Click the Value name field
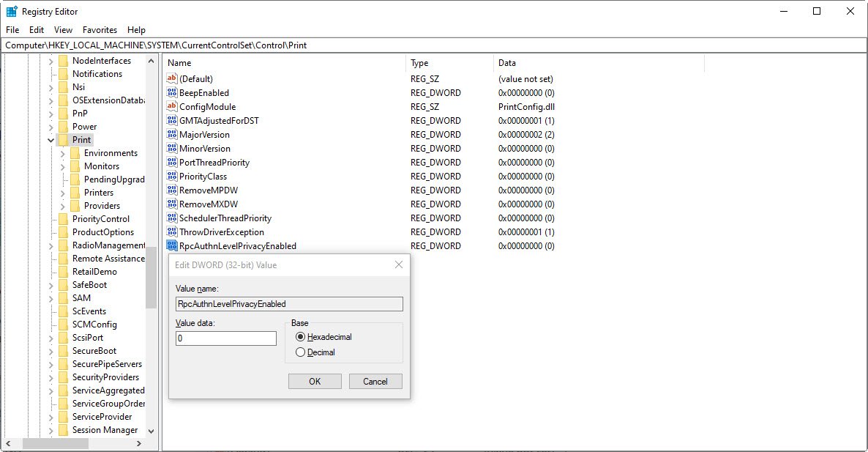 (x=289, y=303)
